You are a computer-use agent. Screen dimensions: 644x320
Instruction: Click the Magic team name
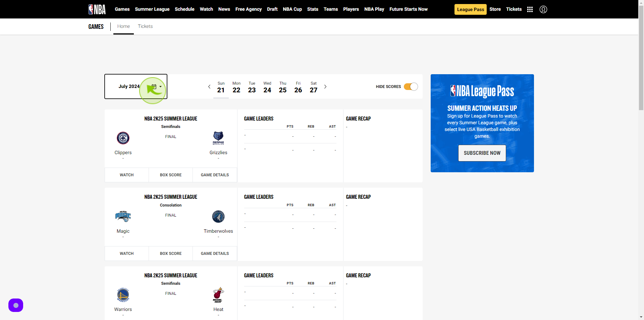123,231
